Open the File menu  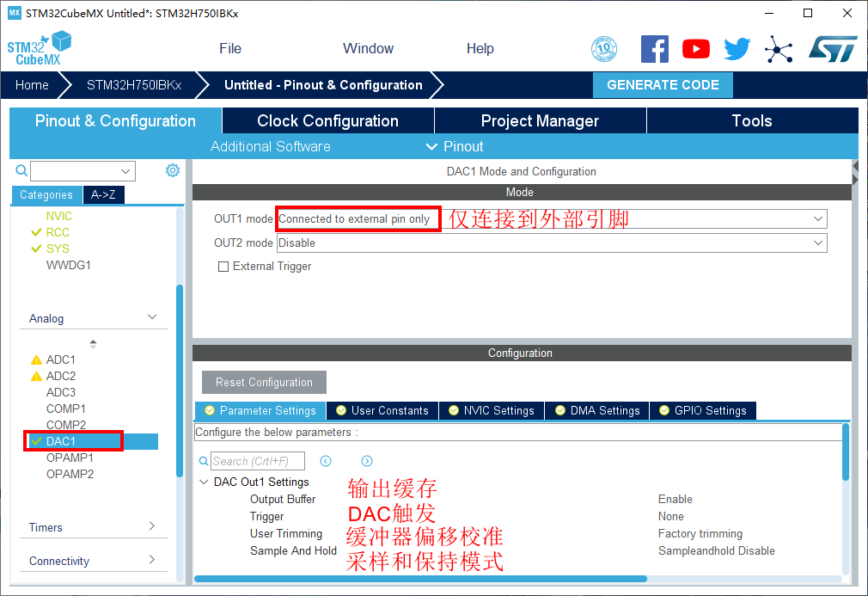(230, 49)
